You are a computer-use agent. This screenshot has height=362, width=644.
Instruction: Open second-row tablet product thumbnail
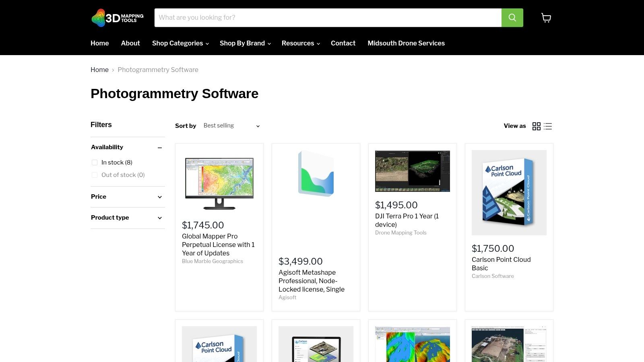(316, 344)
